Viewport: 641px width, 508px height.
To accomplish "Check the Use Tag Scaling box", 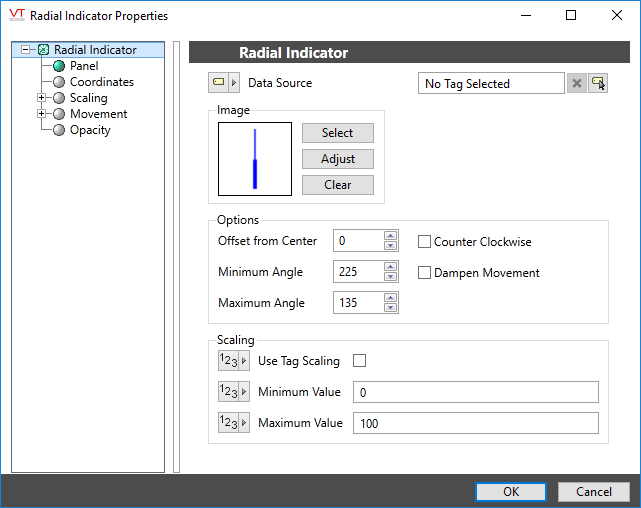I will [x=360, y=361].
